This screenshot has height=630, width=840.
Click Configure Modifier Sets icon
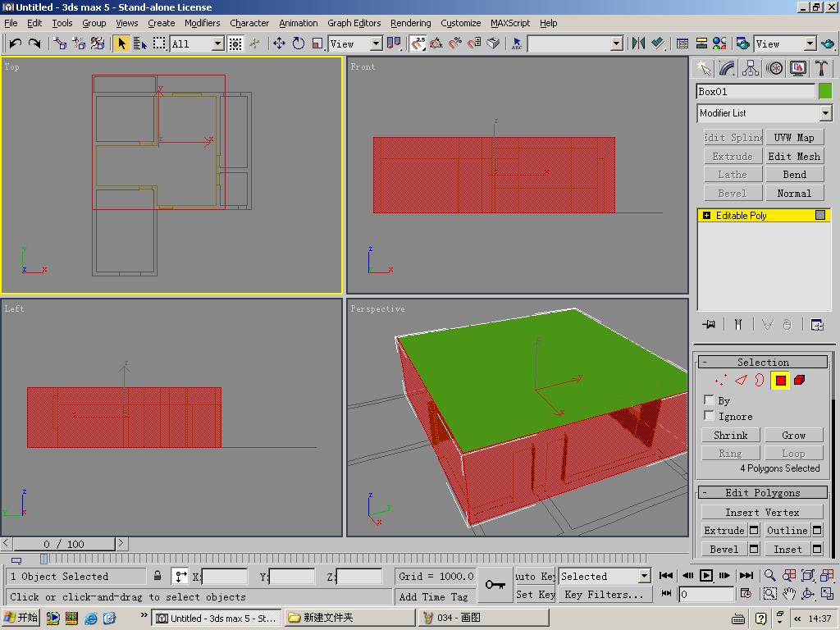[x=817, y=324]
